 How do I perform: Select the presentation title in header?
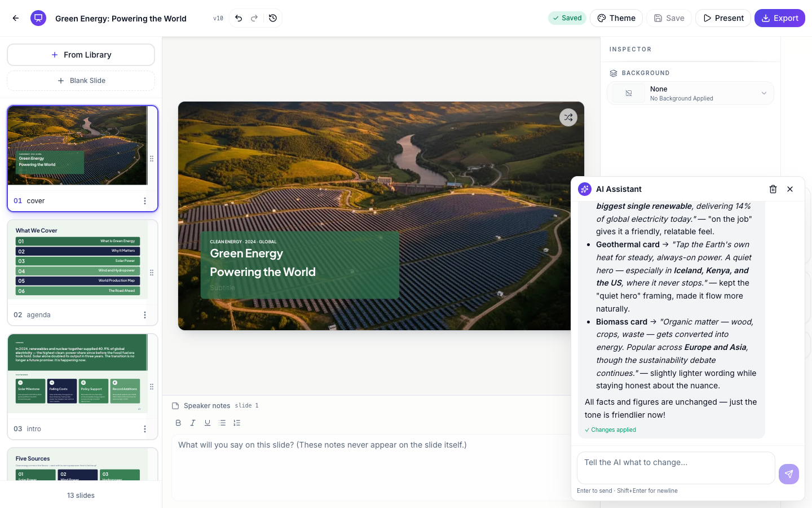(x=121, y=19)
